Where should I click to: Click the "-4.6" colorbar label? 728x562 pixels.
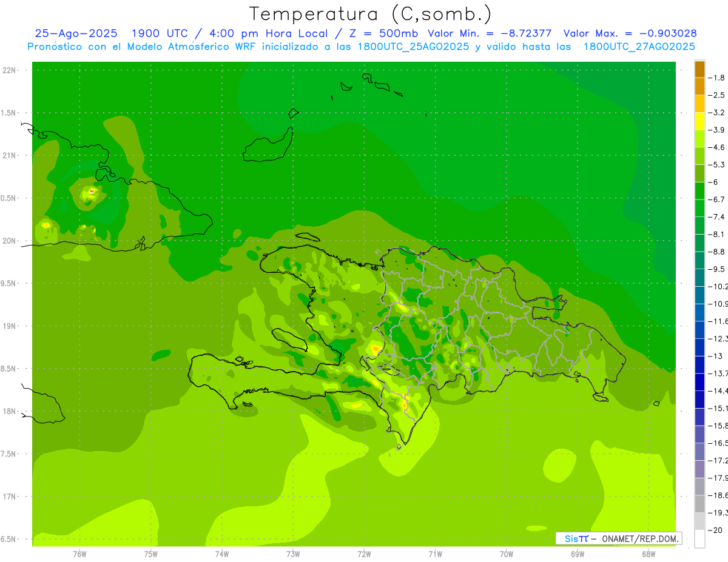(x=717, y=147)
